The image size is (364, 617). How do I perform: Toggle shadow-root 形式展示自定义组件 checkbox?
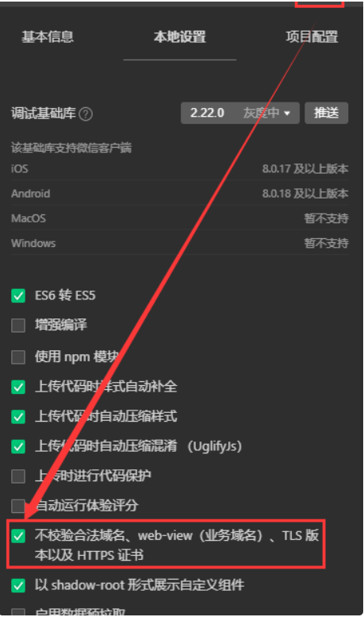[18, 585]
